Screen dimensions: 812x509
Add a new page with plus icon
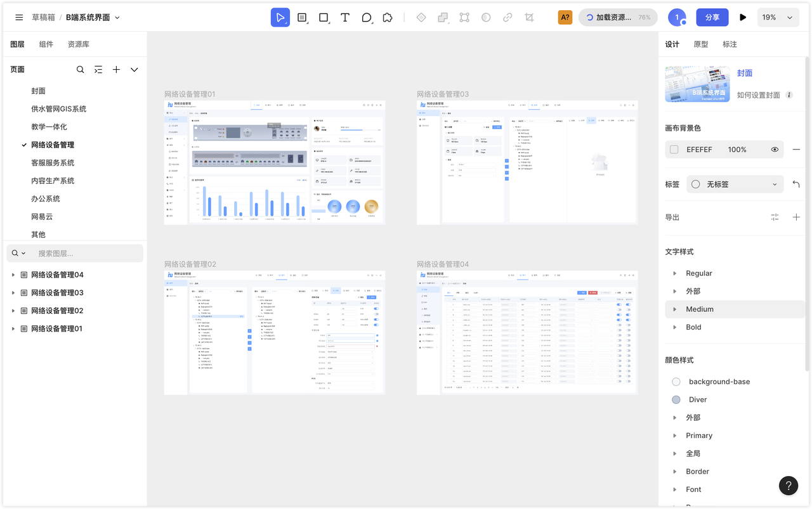click(116, 70)
